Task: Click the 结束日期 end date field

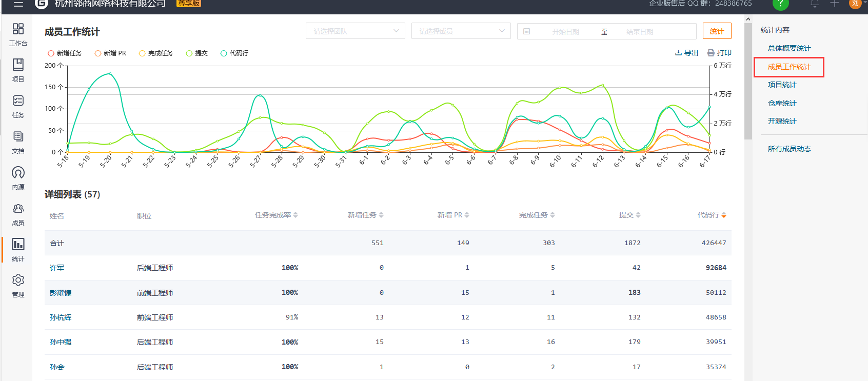Action: (640, 31)
